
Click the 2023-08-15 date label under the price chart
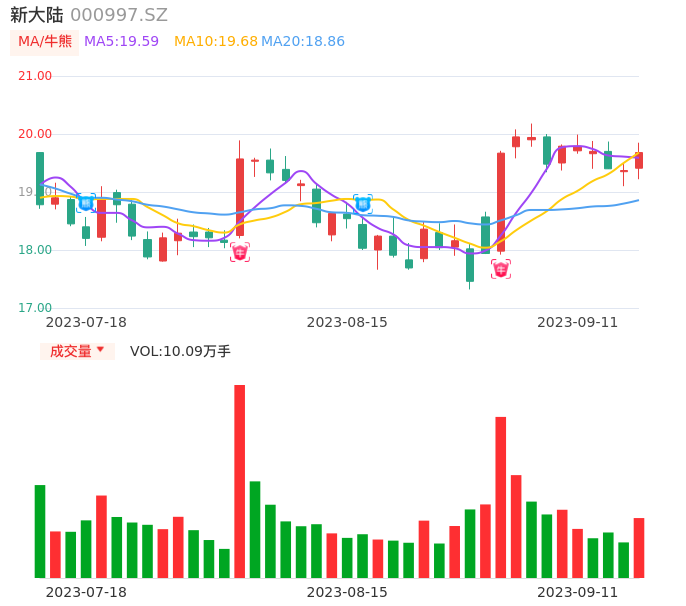coord(347,322)
